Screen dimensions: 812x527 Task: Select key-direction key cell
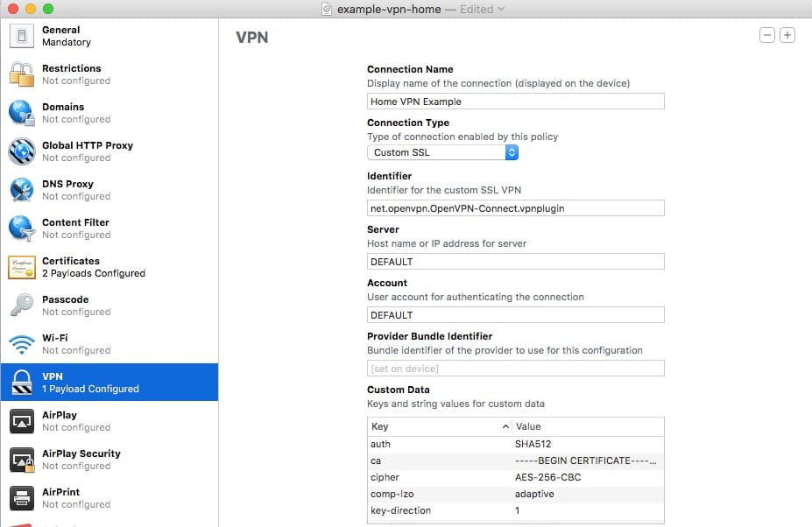[x=439, y=509]
